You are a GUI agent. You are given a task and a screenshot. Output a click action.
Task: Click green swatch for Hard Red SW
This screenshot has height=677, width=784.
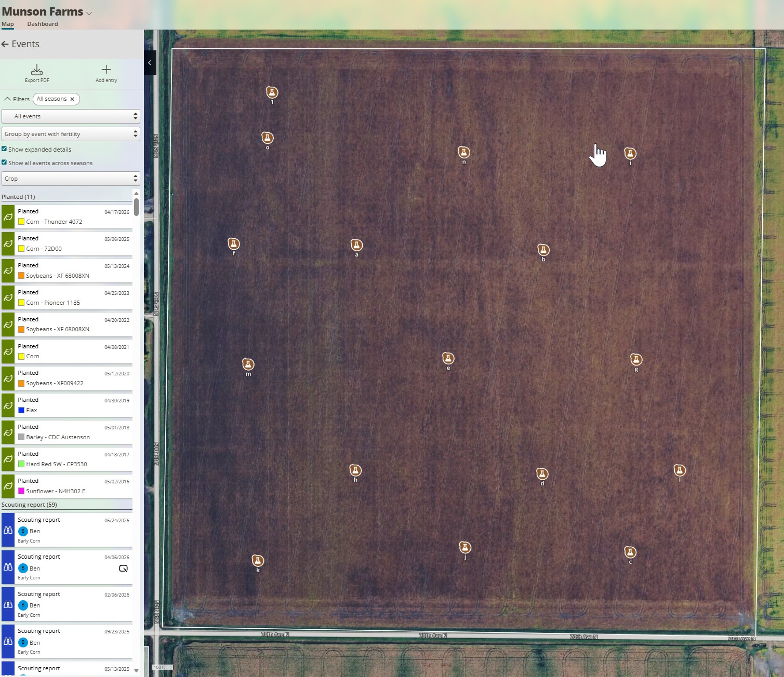tap(21, 464)
